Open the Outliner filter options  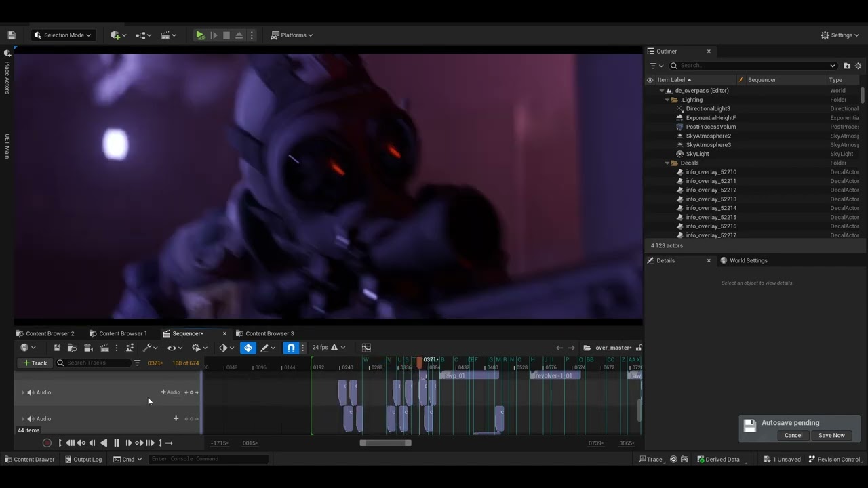click(656, 66)
